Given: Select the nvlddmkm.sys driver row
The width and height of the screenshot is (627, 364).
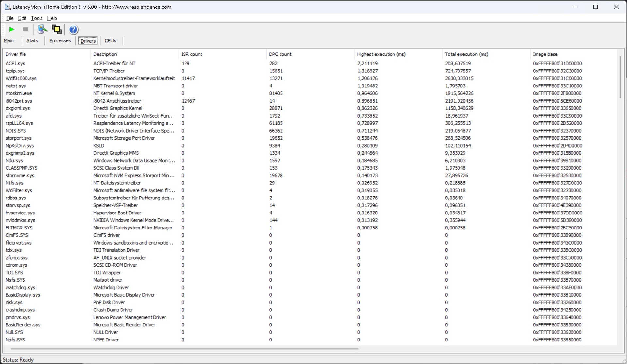Looking at the screenshot, I should pos(20,220).
